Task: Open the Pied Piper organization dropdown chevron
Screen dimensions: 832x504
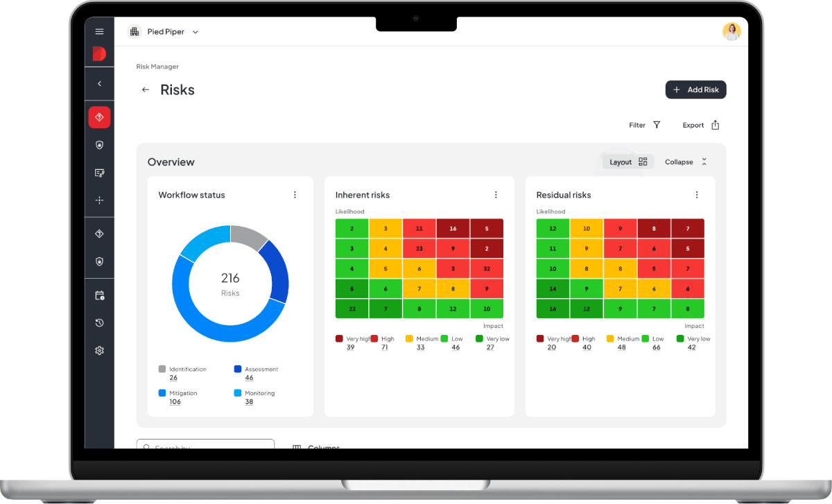Action: [x=195, y=32]
